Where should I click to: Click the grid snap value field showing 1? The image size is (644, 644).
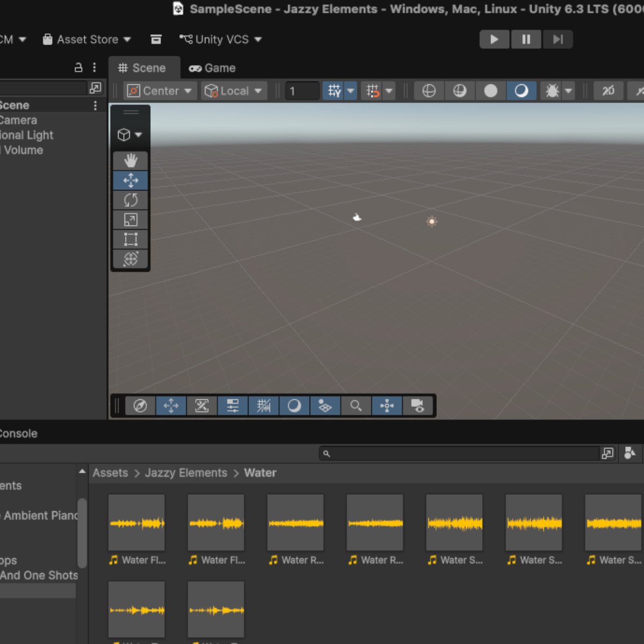(302, 91)
